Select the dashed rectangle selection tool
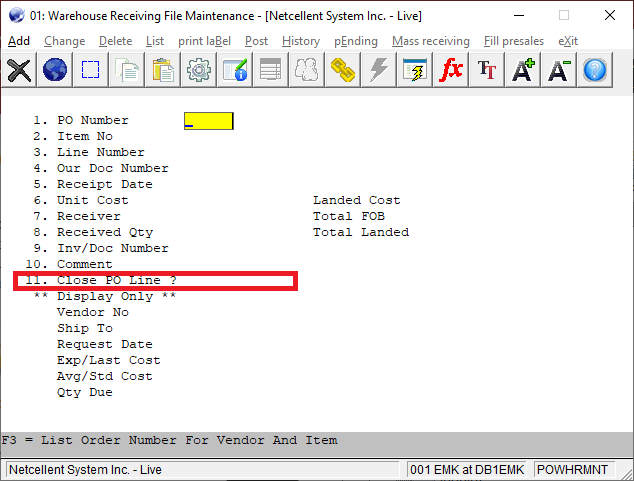 [91, 70]
